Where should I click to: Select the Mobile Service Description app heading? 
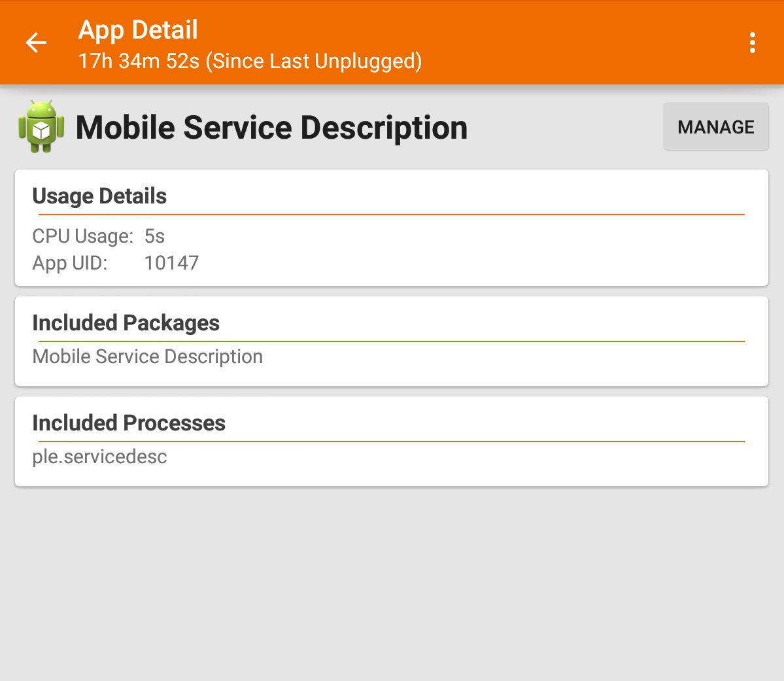click(x=271, y=128)
